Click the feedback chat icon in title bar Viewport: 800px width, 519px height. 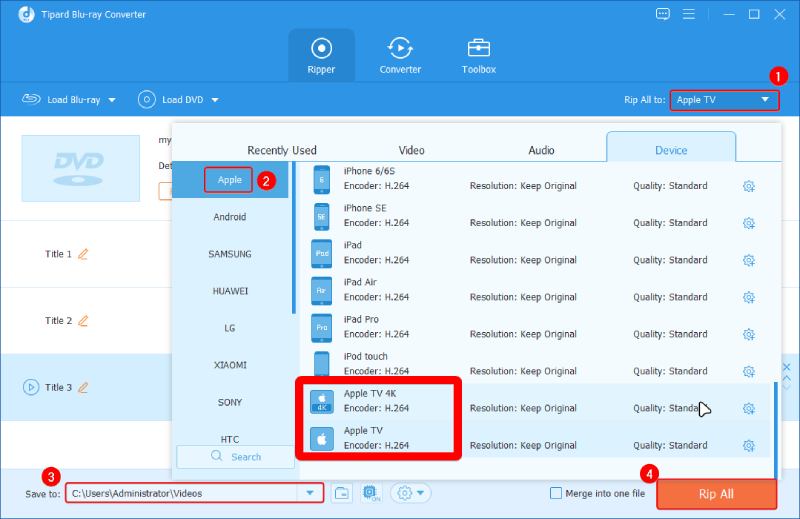[x=663, y=14]
